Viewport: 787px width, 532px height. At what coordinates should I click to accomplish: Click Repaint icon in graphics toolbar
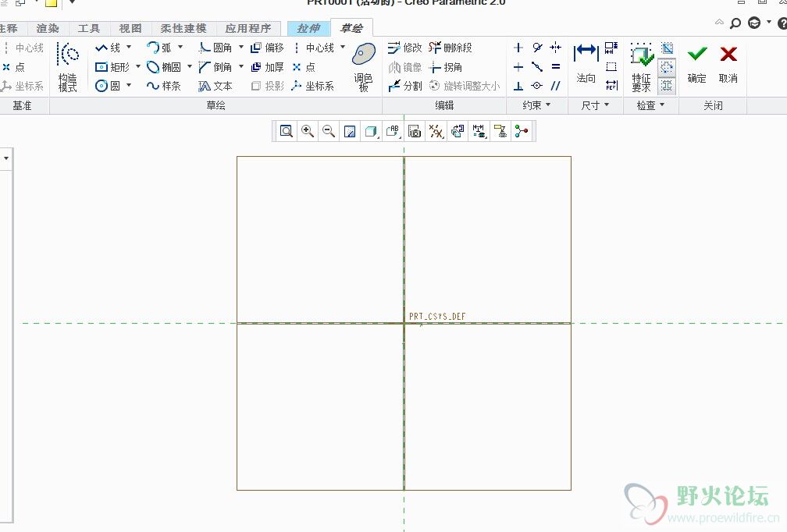click(350, 131)
